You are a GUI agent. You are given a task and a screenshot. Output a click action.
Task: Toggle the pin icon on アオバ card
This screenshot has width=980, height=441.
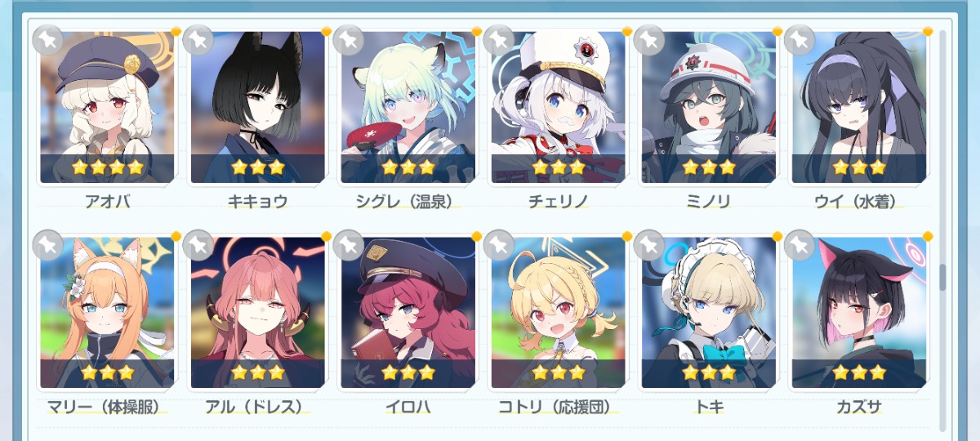pyautogui.click(x=47, y=39)
